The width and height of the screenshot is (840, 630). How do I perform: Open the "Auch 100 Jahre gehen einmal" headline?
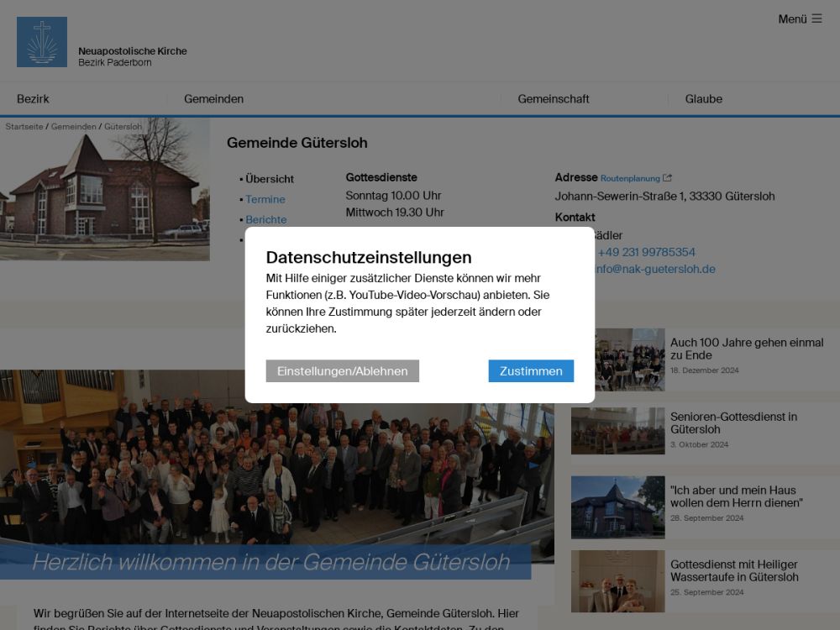[x=746, y=349]
